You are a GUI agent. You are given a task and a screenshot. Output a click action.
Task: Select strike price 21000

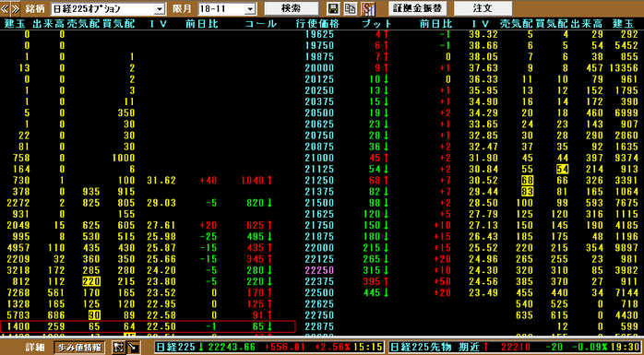[x=319, y=158]
